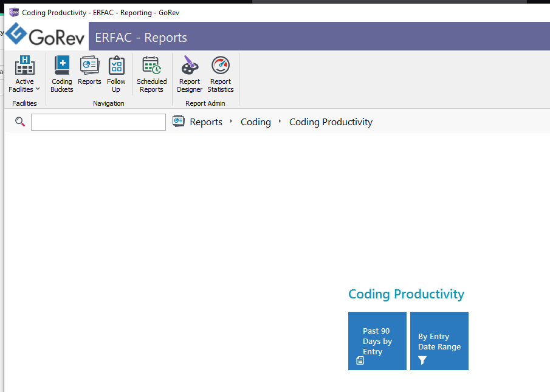Click the Report Admin group label
Viewport: 550px width, 392px height.
pos(205,103)
